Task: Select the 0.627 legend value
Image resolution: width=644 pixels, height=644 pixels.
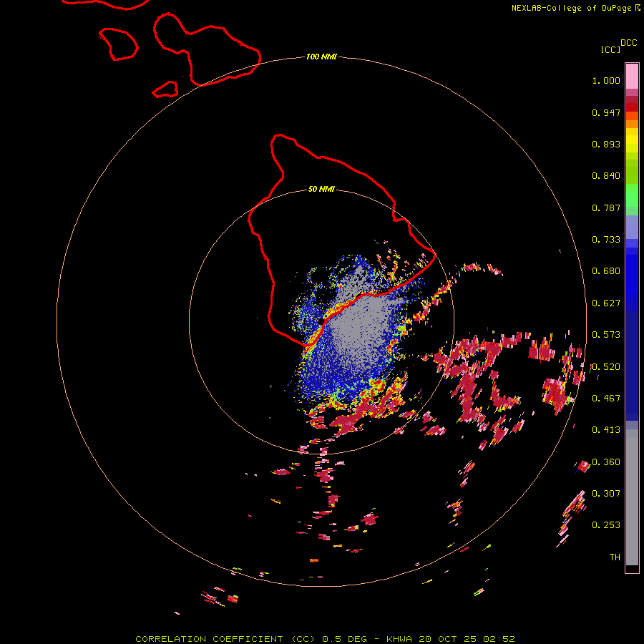Action: click(606, 303)
